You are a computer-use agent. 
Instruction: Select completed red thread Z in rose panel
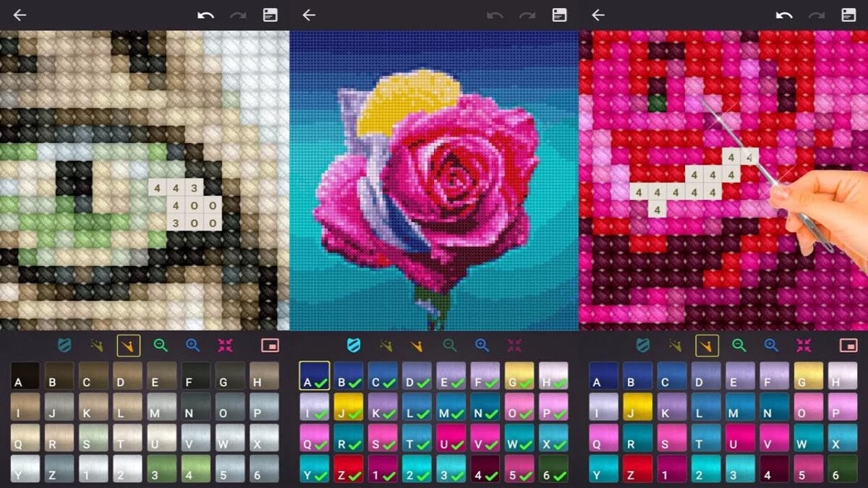pos(349,468)
